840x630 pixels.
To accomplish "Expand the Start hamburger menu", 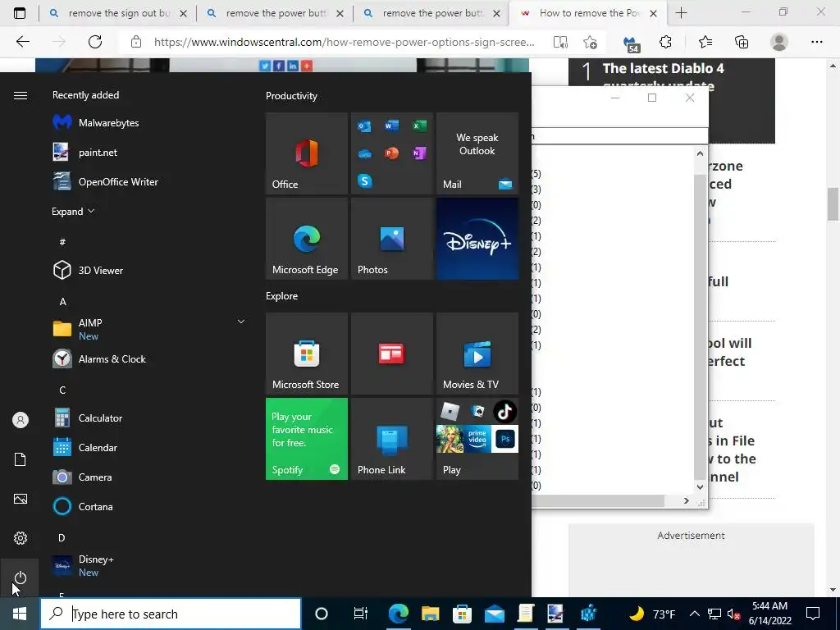I will pos(21,95).
